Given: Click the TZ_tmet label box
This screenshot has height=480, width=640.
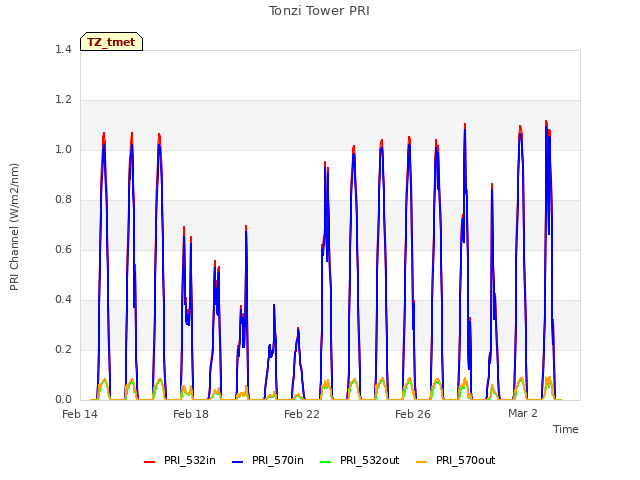Looking at the screenshot, I should point(111,42).
